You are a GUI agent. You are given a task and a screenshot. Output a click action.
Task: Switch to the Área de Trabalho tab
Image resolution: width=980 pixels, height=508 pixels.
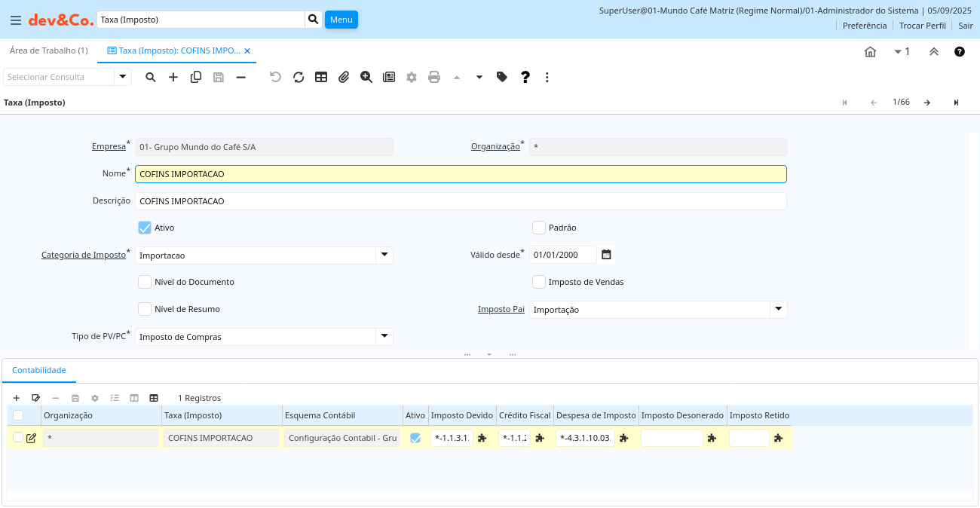tap(48, 50)
